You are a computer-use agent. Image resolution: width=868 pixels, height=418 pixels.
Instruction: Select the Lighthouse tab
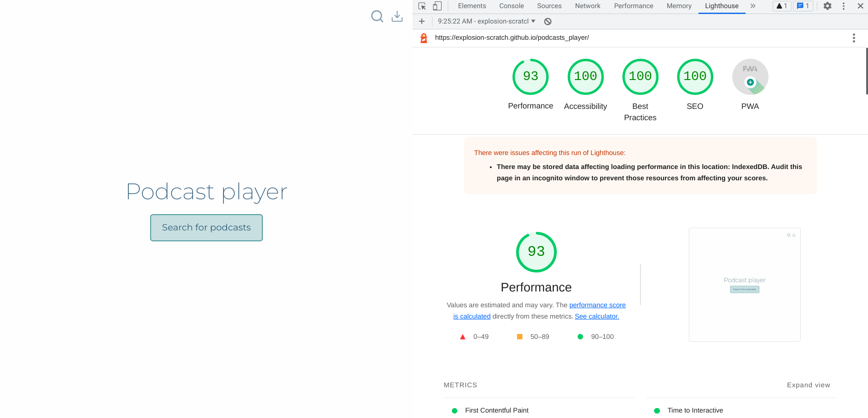(721, 6)
